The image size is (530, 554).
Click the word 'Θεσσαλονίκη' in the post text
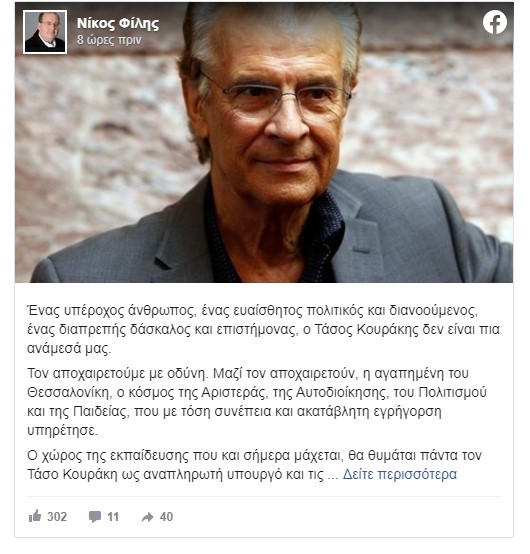(x=69, y=393)
